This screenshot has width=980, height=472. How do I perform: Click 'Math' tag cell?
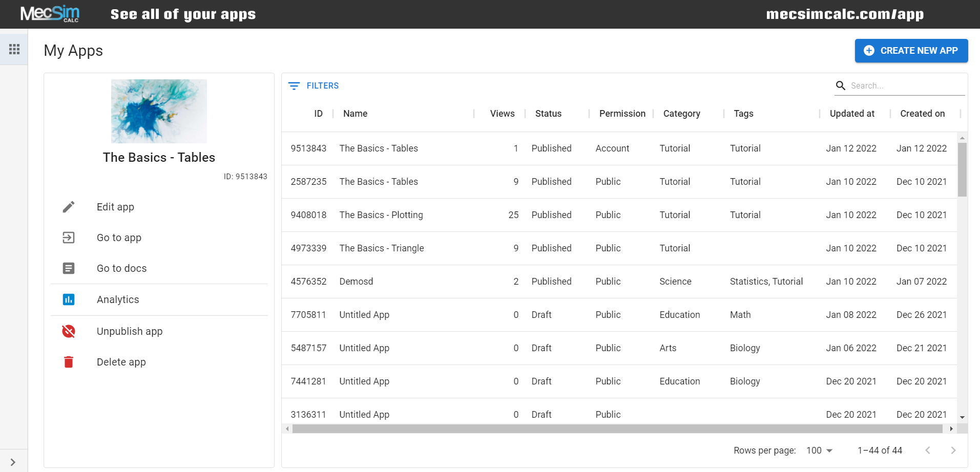(740, 315)
